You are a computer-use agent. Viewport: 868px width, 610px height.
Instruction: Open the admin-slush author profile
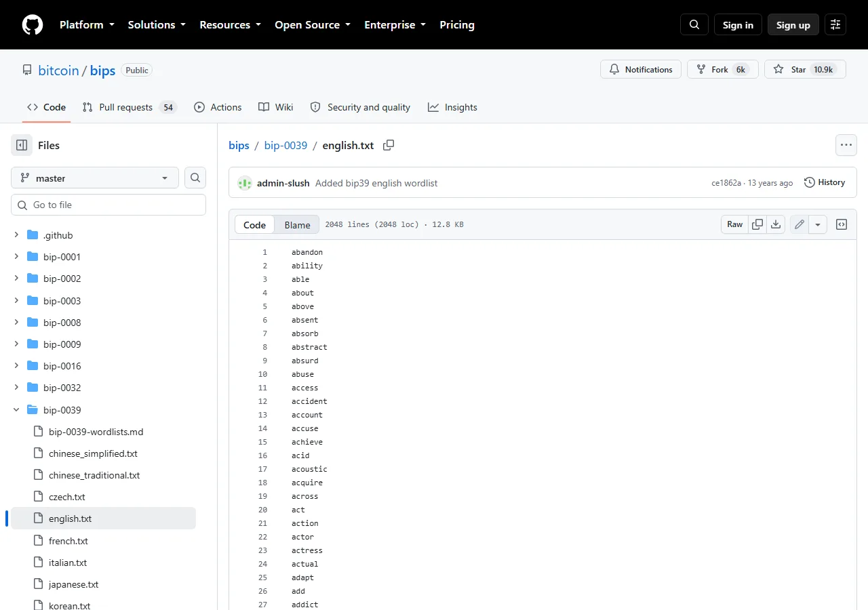click(283, 183)
